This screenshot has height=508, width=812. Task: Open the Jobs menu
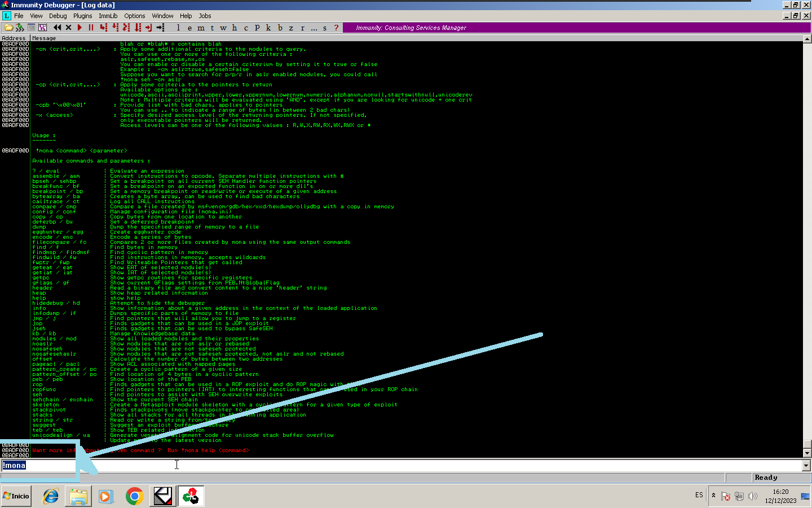(x=205, y=16)
